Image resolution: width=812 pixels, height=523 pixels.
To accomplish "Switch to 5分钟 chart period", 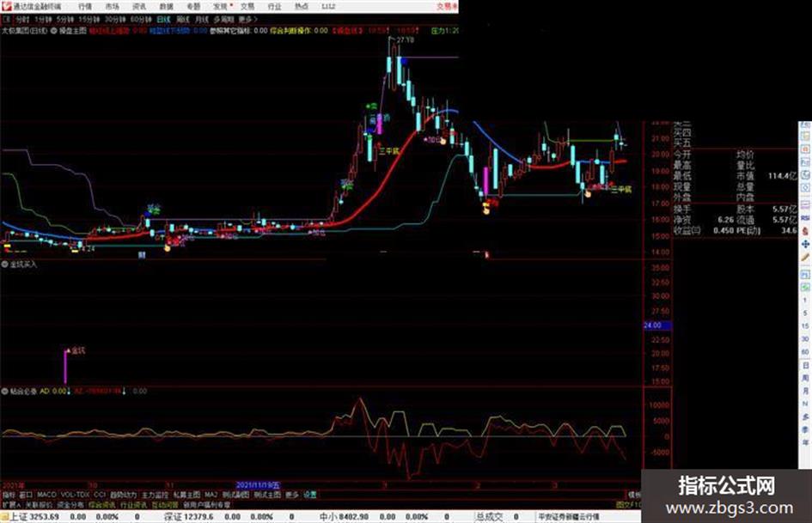I will coord(64,19).
